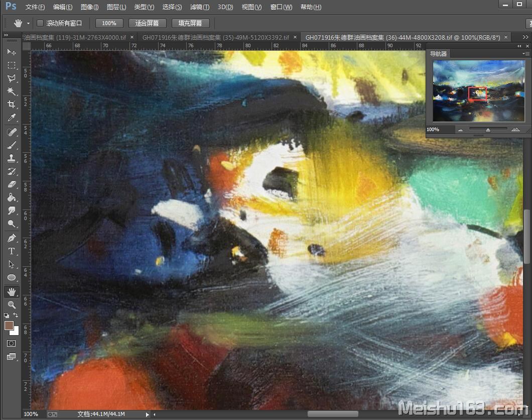The height and width of the screenshot is (420, 532).
Task: Swap foreground and background colors
Action: pyautogui.click(x=16, y=315)
